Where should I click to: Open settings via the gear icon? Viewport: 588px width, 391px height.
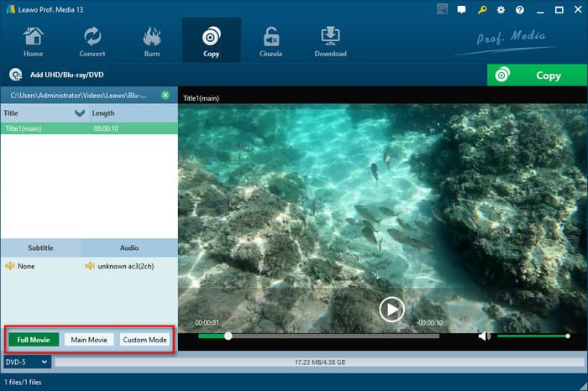pyautogui.click(x=501, y=10)
